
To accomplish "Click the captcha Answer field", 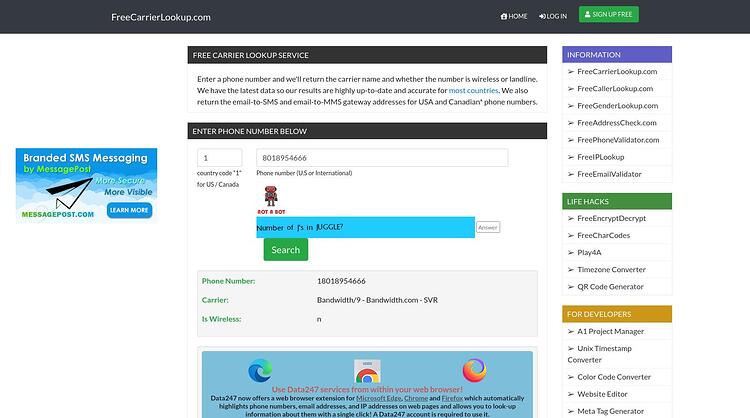I will [x=488, y=227].
